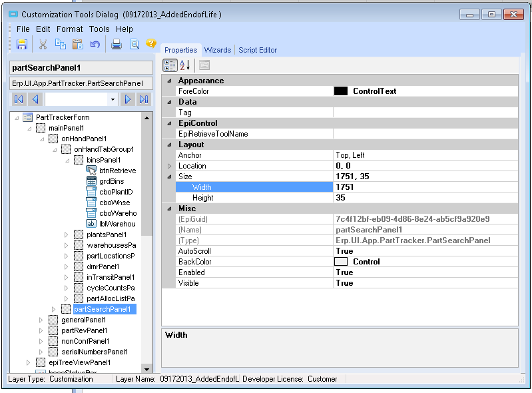Viewport: 532px width, 393px height.
Task: Click the Undo arrow icon
Action: pos(95,44)
